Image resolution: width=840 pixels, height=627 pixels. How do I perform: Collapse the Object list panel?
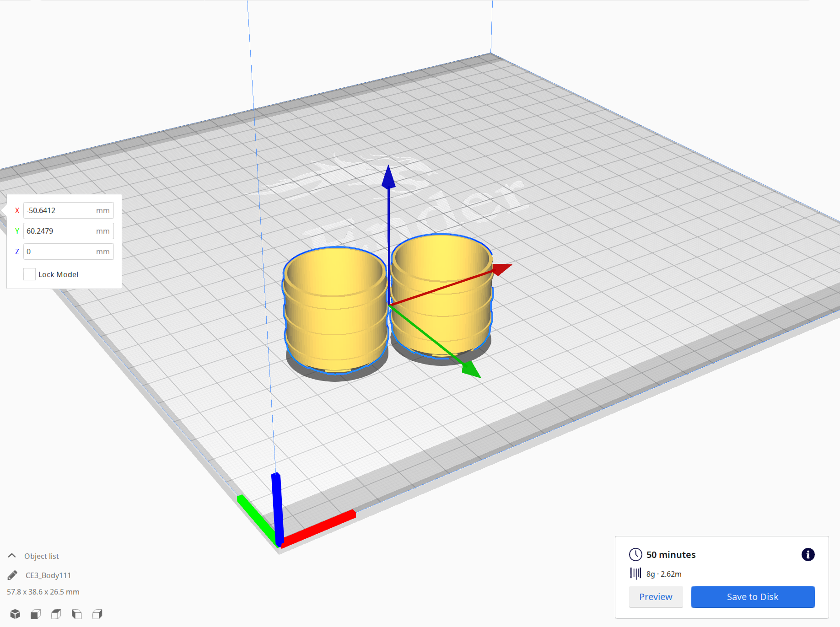coord(12,556)
